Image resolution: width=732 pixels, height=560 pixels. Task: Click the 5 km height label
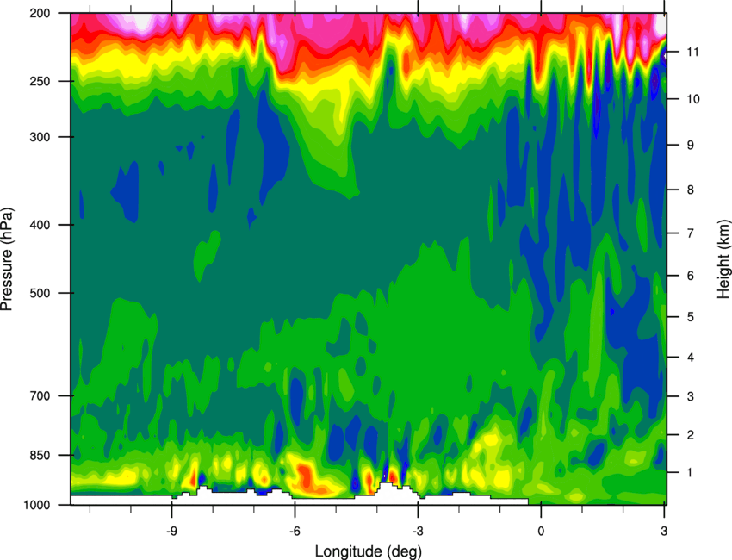(691, 317)
